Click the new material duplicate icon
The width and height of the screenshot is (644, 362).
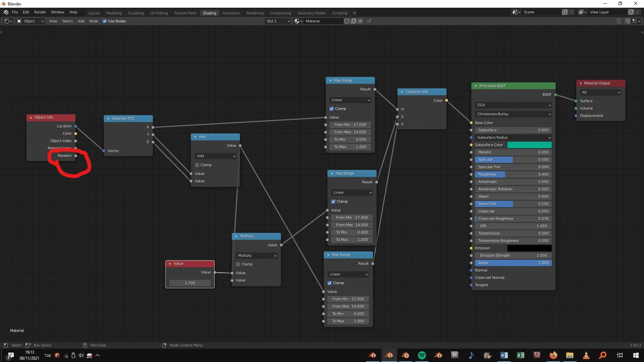[x=354, y=21]
